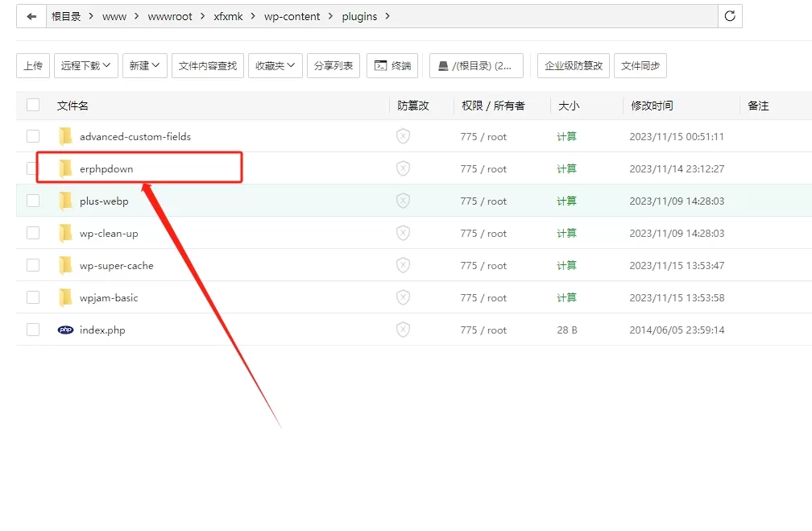Expand the 新建 dropdown menu
Image resolution: width=812 pixels, height=531 pixels.
pyautogui.click(x=144, y=65)
